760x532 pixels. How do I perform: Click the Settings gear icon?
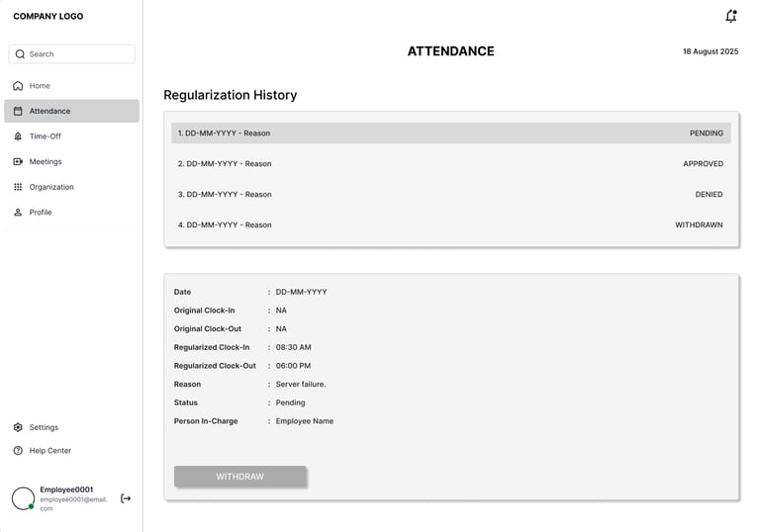point(18,428)
